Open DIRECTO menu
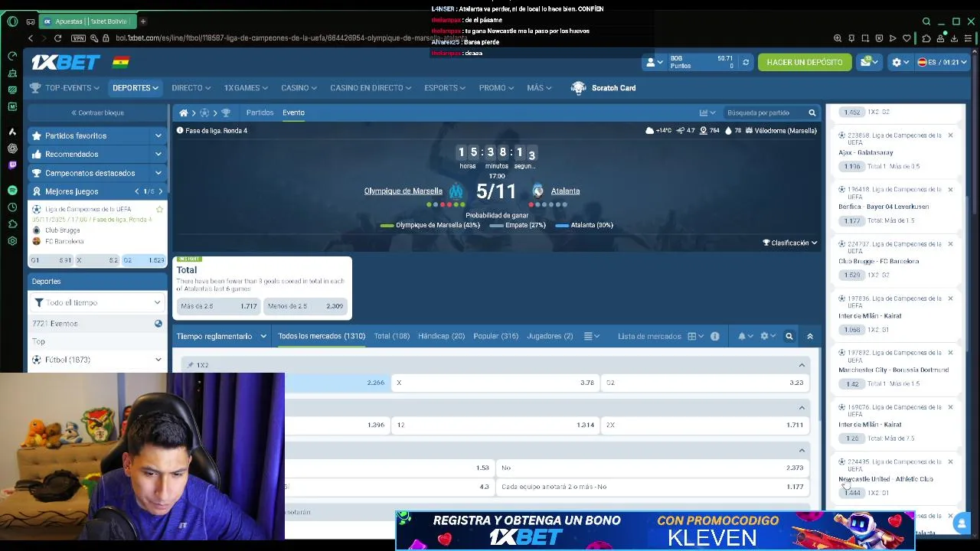Image resolution: width=980 pixels, height=551 pixels. (191, 88)
